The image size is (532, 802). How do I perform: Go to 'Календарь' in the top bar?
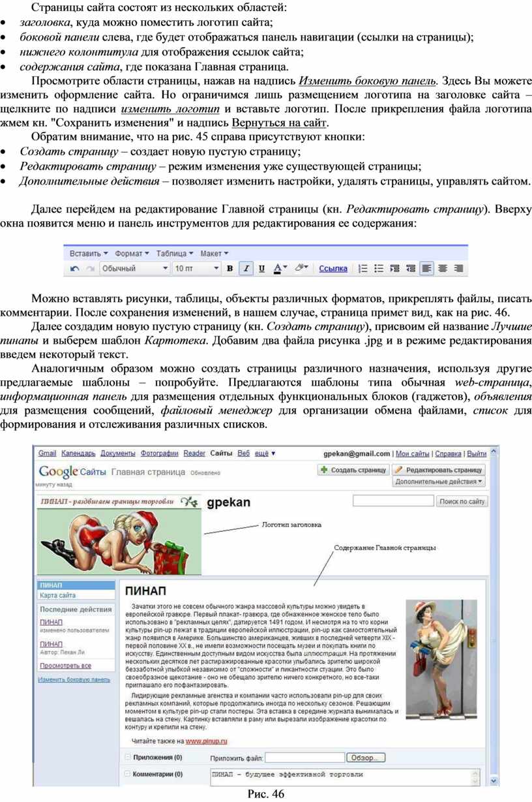(78, 453)
